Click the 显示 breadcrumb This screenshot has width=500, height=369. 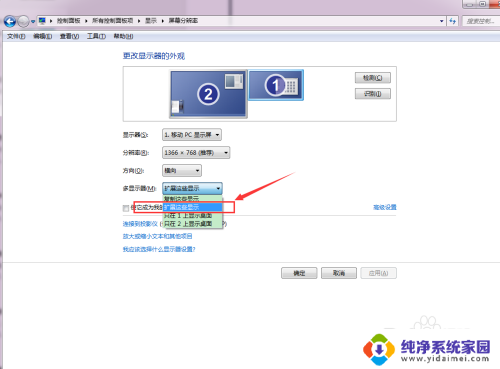pos(151,21)
